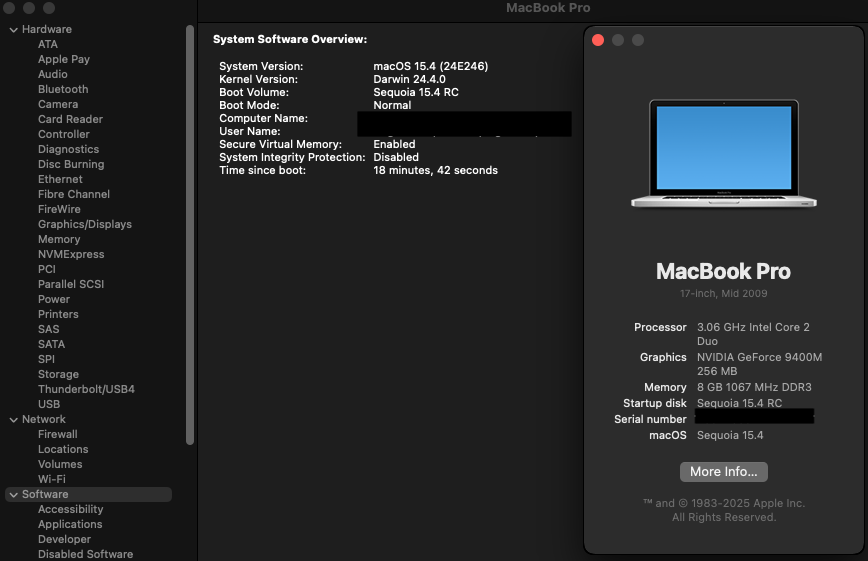Viewport: 868px width, 561px height.
Task: Click the Boot Mode Normal value
Action: 392,105
